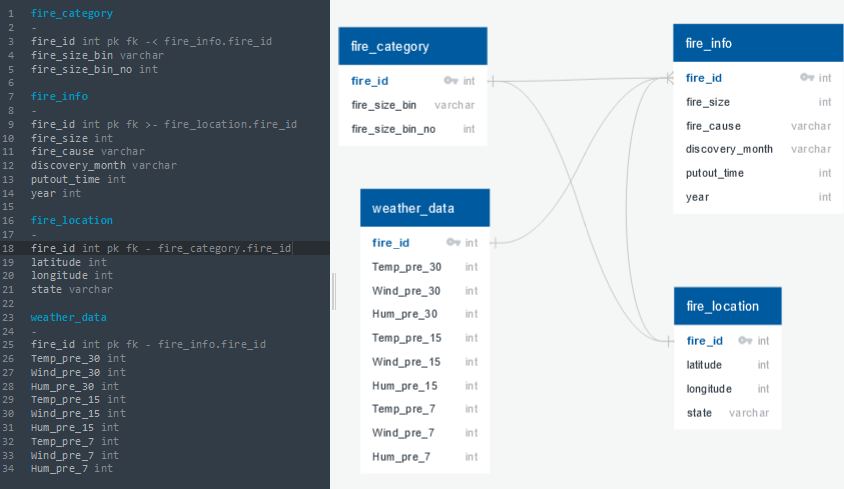Click the panel divider handle beside the editor
The width and height of the screenshot is (844, 489).
pos(334,291)
